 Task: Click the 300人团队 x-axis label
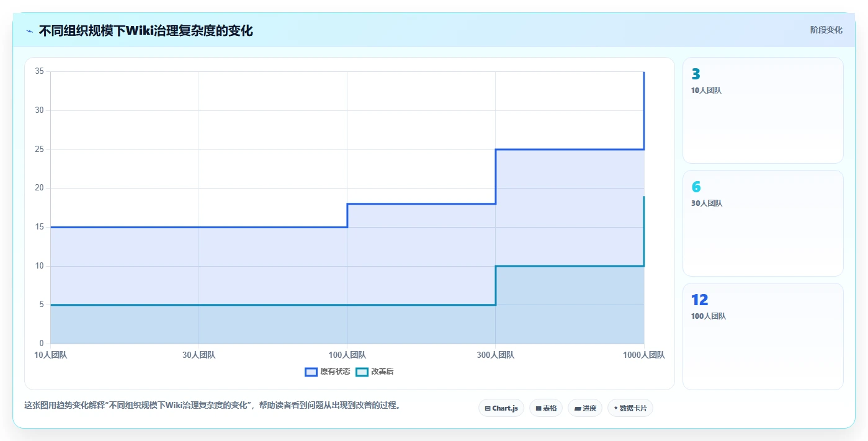click(496, 355)
